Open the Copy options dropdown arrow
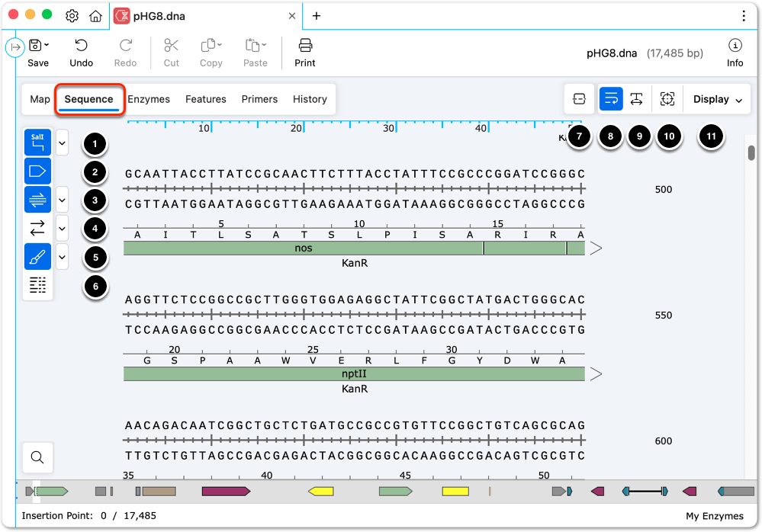This screenshot has width=762, height=532. (x=220, y=45)
